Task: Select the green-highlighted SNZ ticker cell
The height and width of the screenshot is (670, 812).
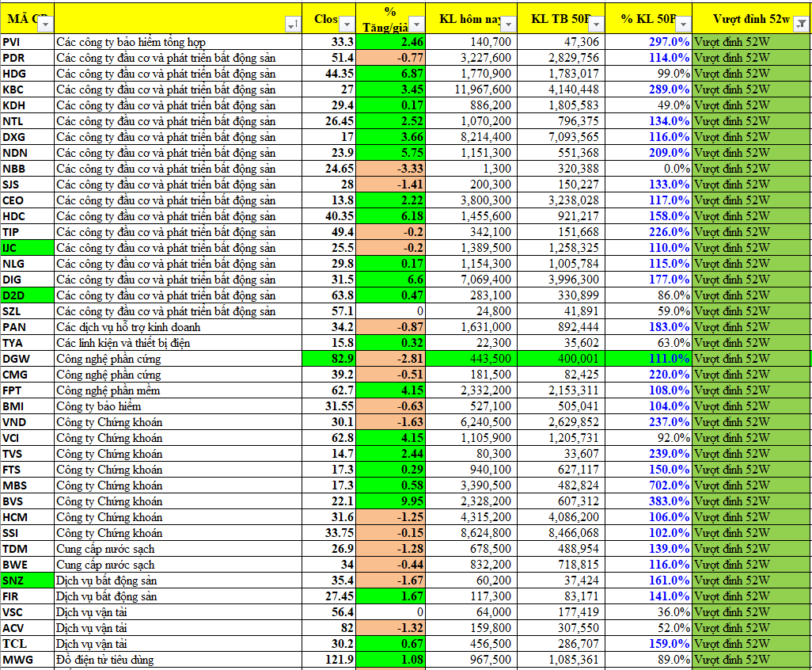Action: pos(27,581)
